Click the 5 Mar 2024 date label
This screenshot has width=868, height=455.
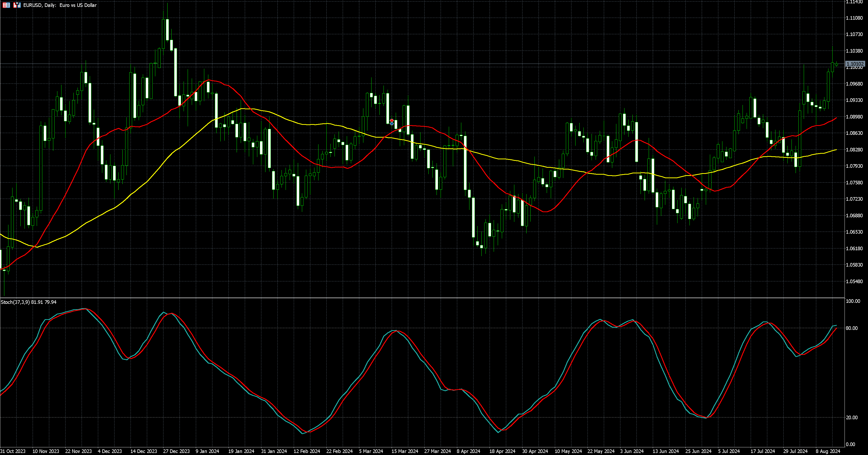pos(371,451)
